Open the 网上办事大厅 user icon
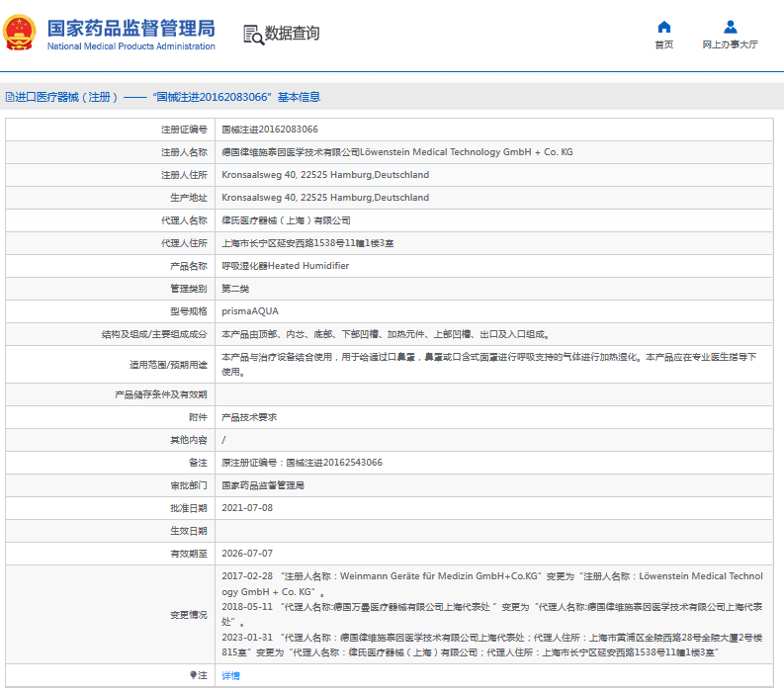 click(730, 27)
